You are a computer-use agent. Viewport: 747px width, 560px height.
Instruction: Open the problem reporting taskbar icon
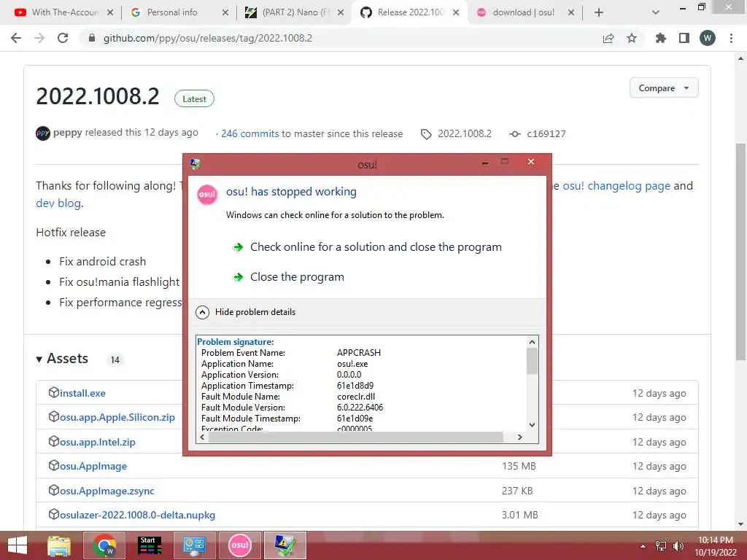[285, 545]
